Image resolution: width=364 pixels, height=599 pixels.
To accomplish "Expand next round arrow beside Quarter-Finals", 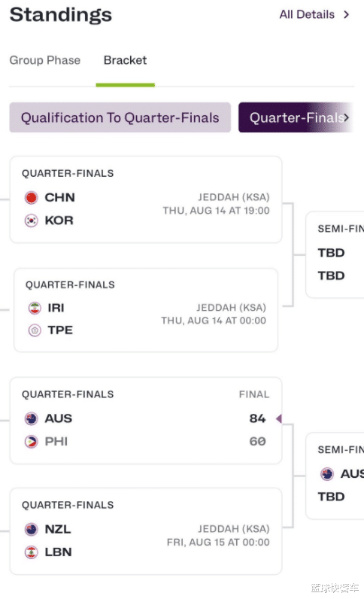I will click(x=346, y=117).
